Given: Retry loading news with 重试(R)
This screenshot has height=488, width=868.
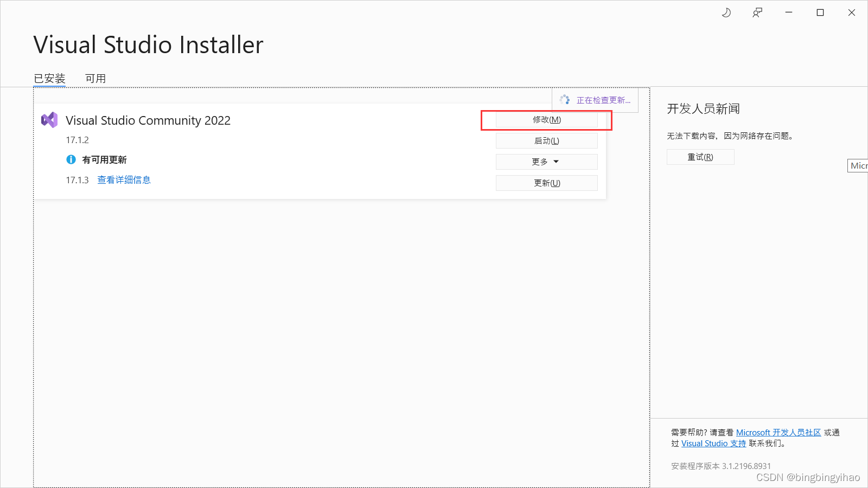Looking at the screenshot, I should pyautogui.click(x=700, y=157).
